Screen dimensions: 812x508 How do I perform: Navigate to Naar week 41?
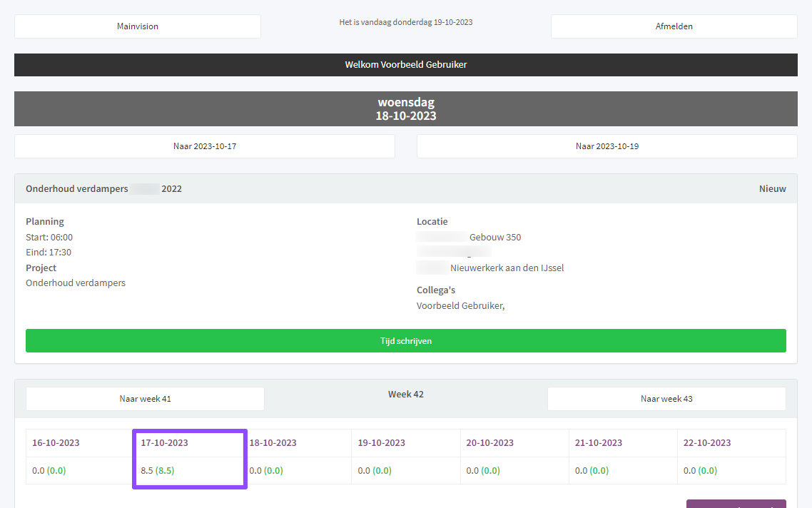(145, 399)
